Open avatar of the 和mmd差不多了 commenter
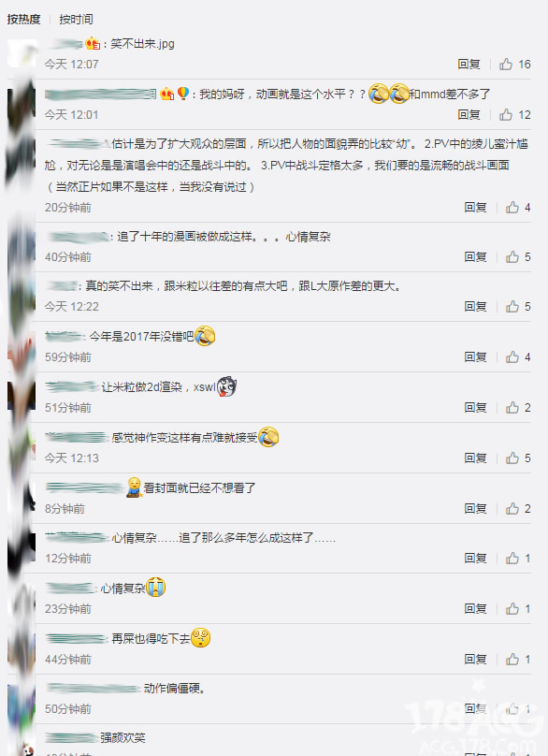548x756 pixels. (22, 103)
